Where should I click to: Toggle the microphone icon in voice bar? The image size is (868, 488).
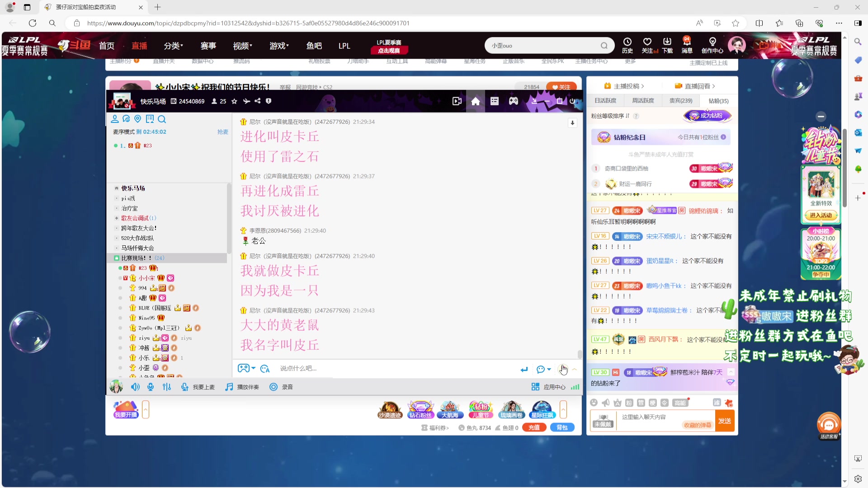(x=151, y=387)
